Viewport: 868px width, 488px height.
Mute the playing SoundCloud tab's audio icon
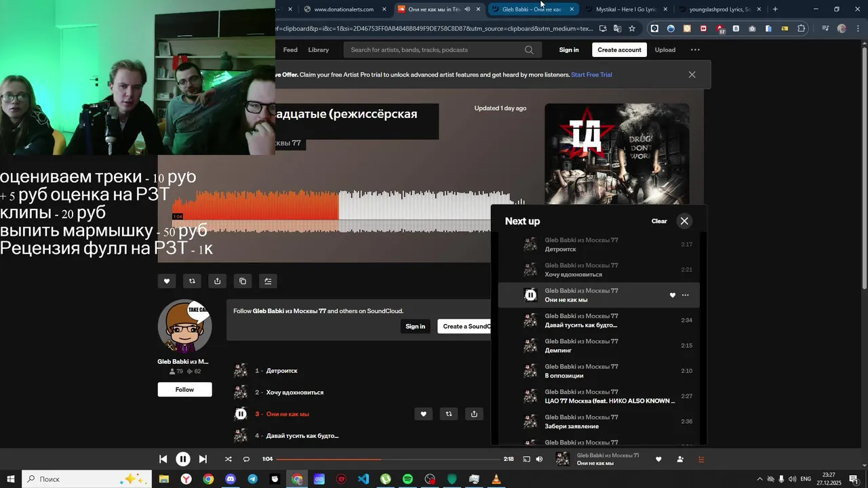point(467,9)
